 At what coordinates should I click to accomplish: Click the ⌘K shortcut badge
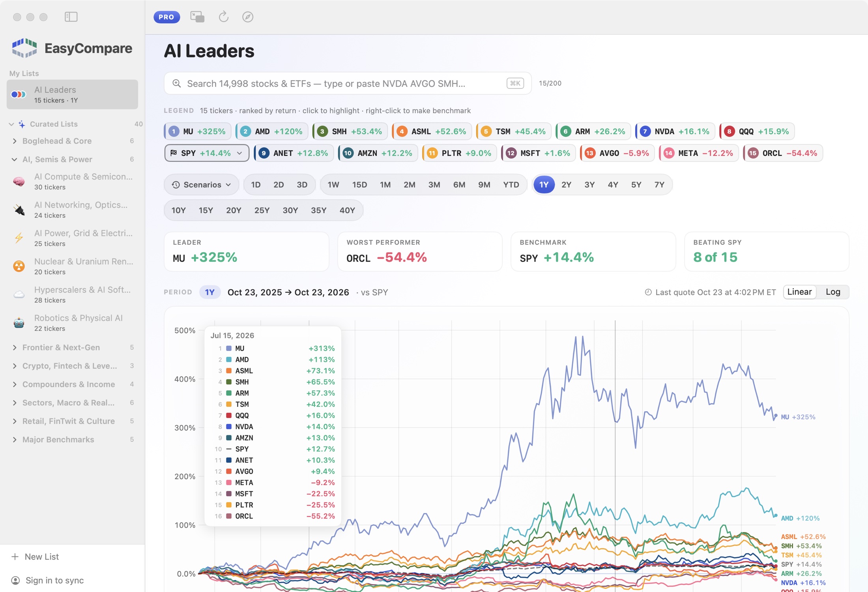[515, 83]
